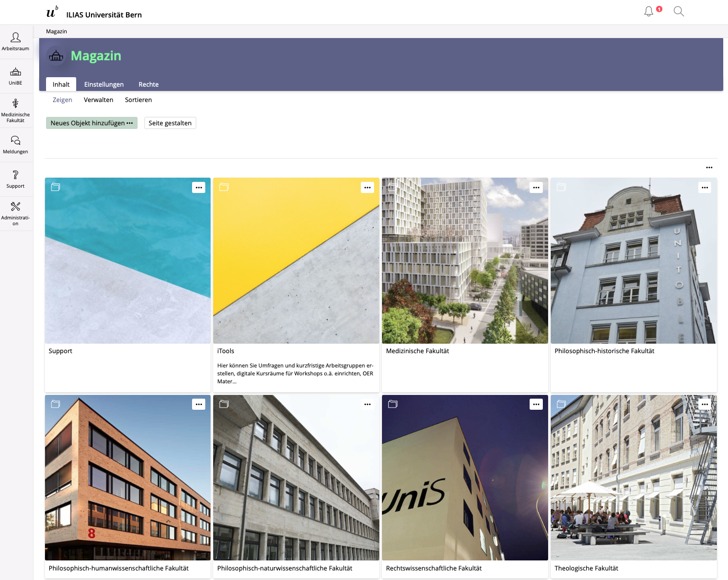Click folder icon on Rechtswissenschaftliche card
728x580 pixels.
[393, 404]
